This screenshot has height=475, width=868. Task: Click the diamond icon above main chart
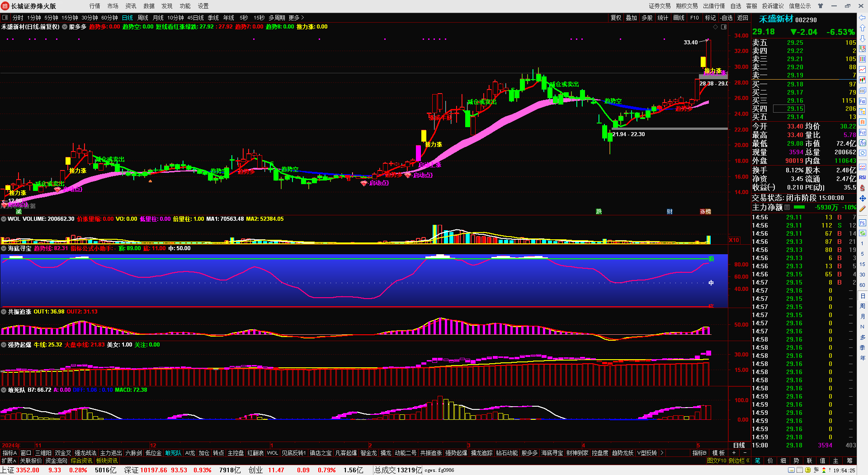tap(716, 27)
